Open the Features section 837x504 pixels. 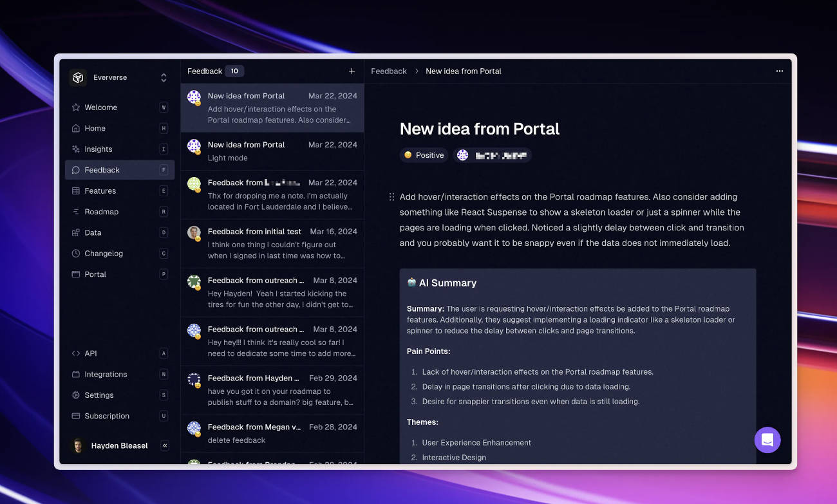[120, 191]
